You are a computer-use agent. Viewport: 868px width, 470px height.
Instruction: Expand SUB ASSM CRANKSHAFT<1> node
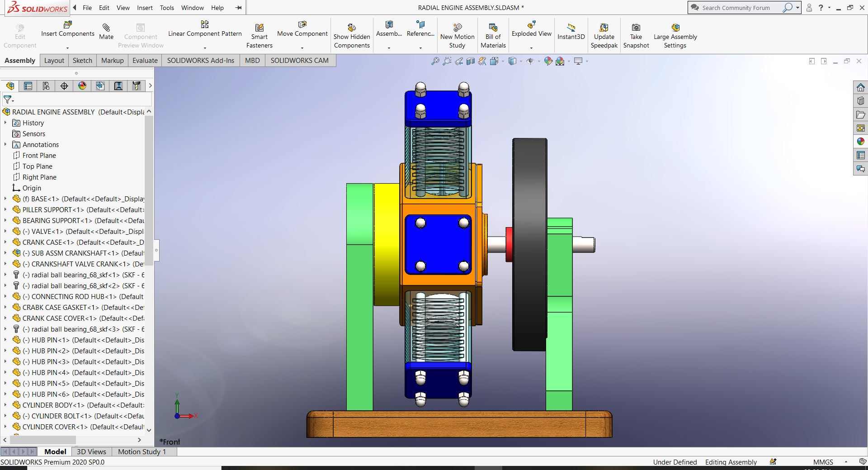pyautogui.click(x=5, y=253)
